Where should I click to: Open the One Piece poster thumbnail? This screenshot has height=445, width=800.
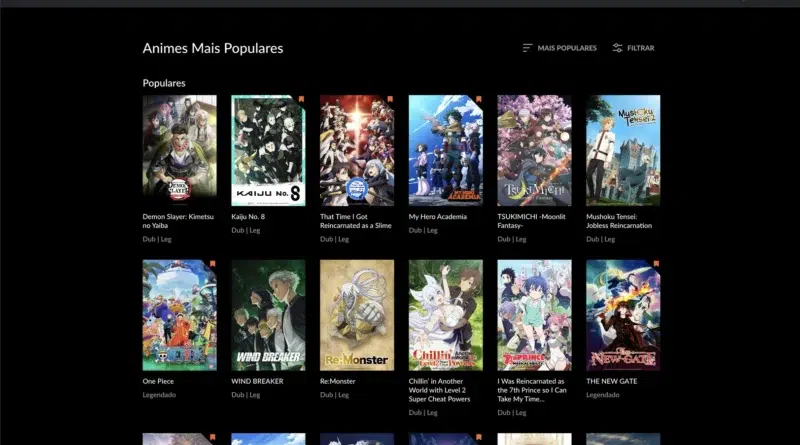click(180, 315)
